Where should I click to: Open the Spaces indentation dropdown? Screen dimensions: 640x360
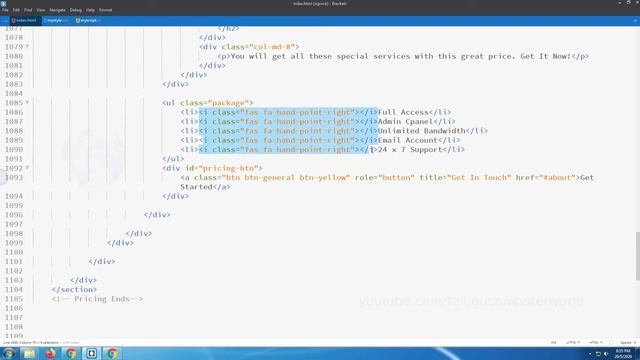[628, 342]
